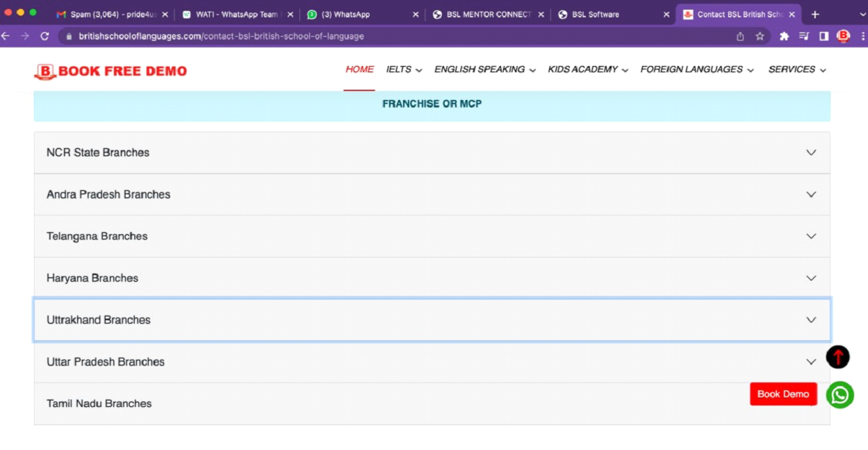Expand the Haryana Branches chevron
This screenshot has width=868, height=450.
pos(810,278)
